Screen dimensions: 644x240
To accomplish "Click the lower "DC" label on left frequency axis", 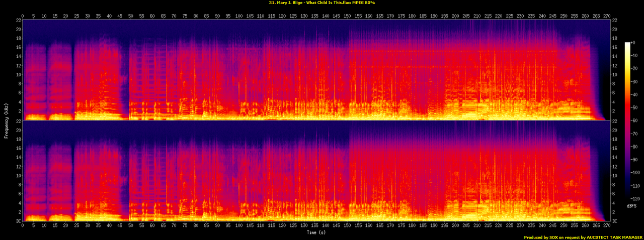I will point(18,220).
